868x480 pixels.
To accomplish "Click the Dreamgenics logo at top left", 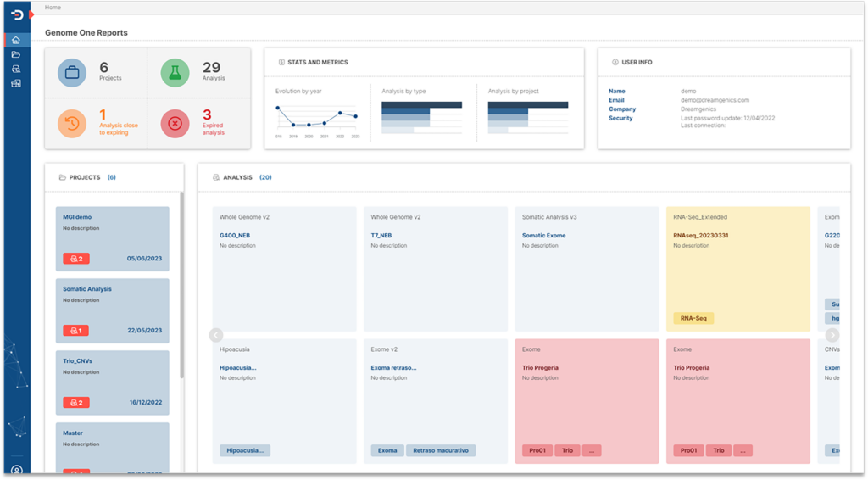I will click(17, 14).
